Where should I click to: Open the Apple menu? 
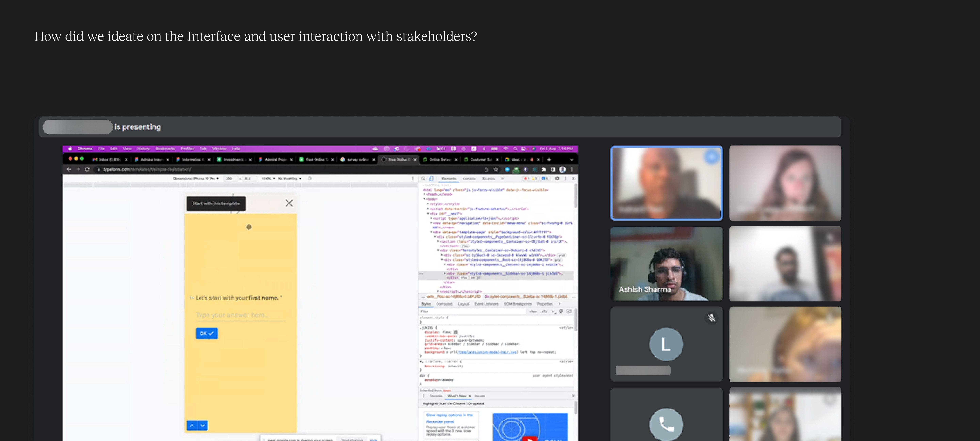[70, 149]
